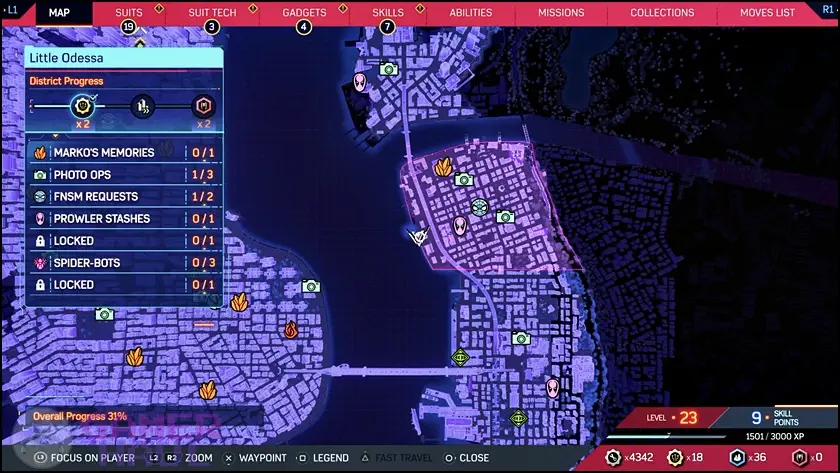
Task: Select the Marko's Memories crystal in Little Odessa
Action: [x=443, y=167]
